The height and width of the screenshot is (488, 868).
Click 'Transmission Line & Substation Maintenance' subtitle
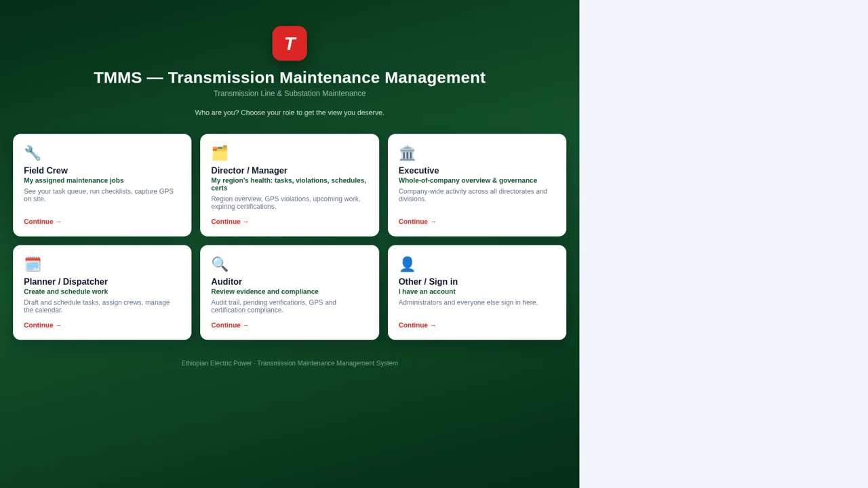[x=290, y=94]
